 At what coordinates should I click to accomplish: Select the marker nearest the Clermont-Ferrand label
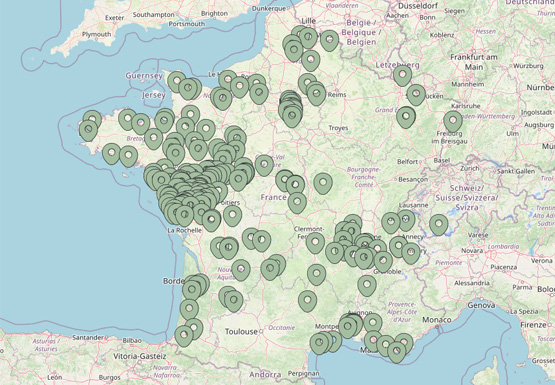(x=315, y=243)
